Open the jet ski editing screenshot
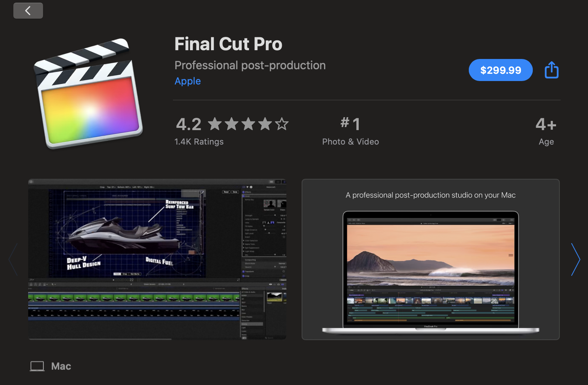The image size is (588, 385). 157,259
